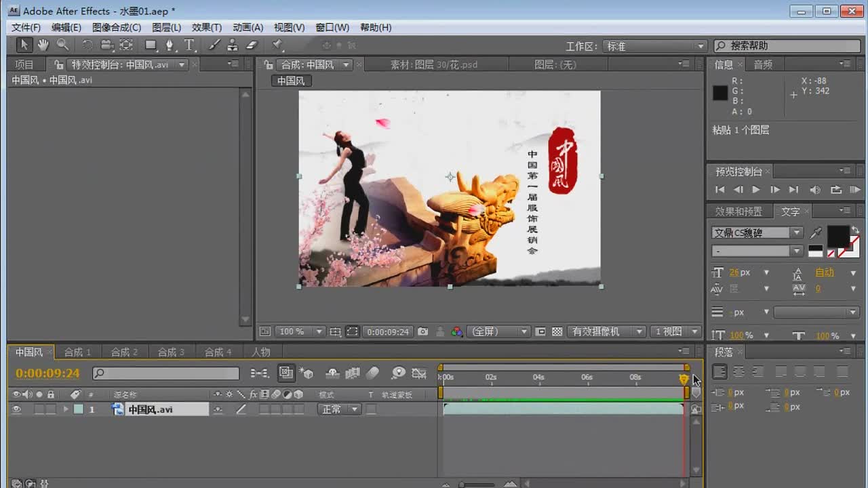The image size is (868, 488).
Task: Switch to the 合成 2 timeline tab
Action: [124, 352]
